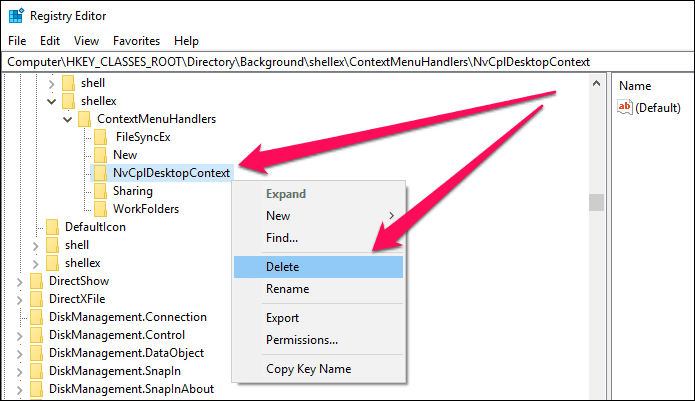Collapse the shellex key under Background
This screenshot has height=401, width=695.
[51, 101]
